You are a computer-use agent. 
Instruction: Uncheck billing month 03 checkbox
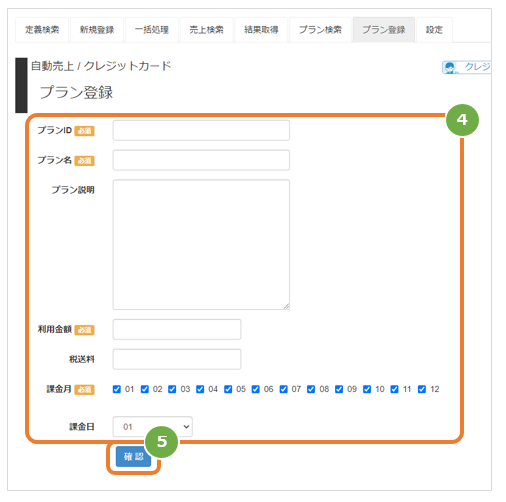[172, 389]
